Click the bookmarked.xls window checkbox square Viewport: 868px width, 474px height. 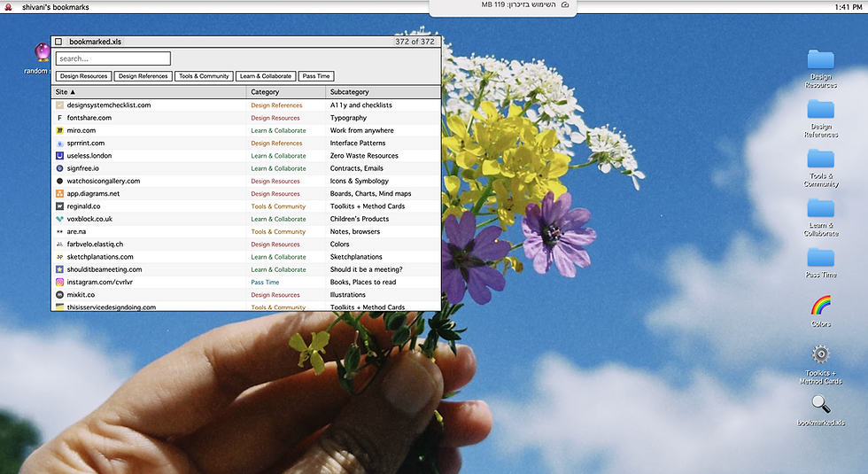tap(58, 42)
